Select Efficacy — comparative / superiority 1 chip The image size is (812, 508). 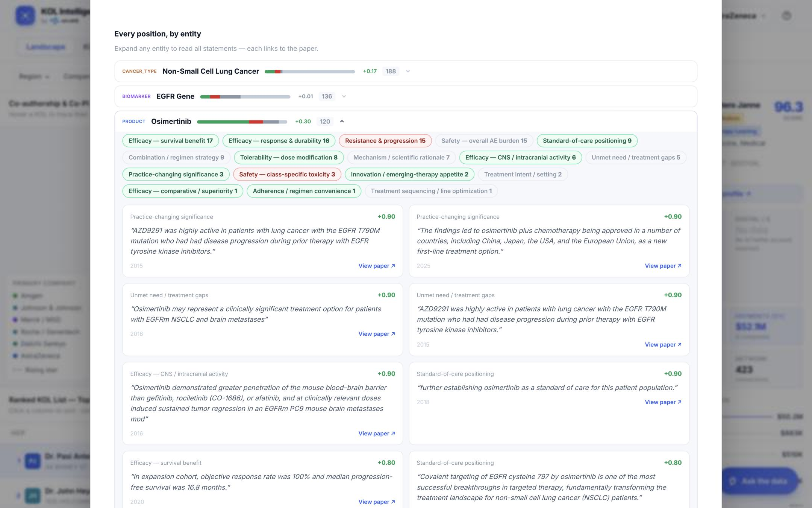click(x=183, y=191)
